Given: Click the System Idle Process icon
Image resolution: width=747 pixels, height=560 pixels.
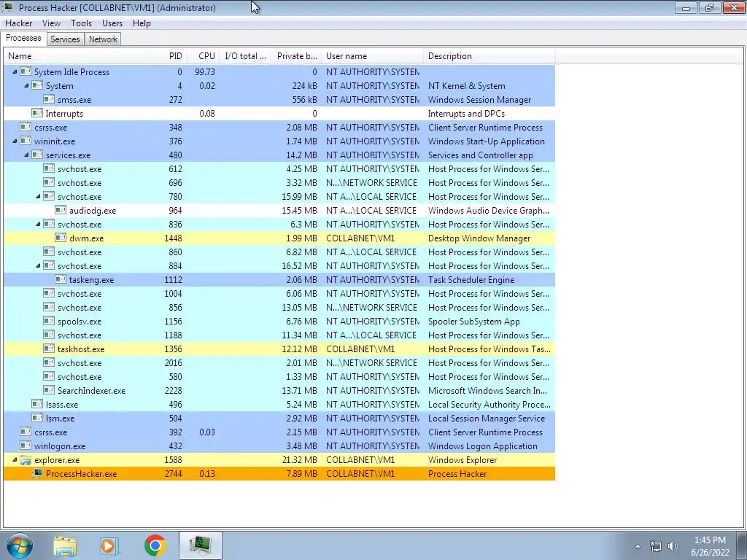Looking at the screenshot, I should coord(26,72).
